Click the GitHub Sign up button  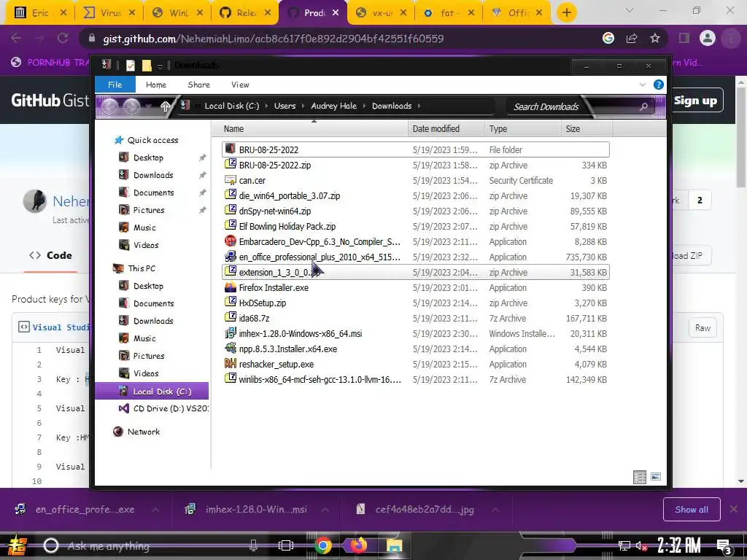click(x=695, y=101)
